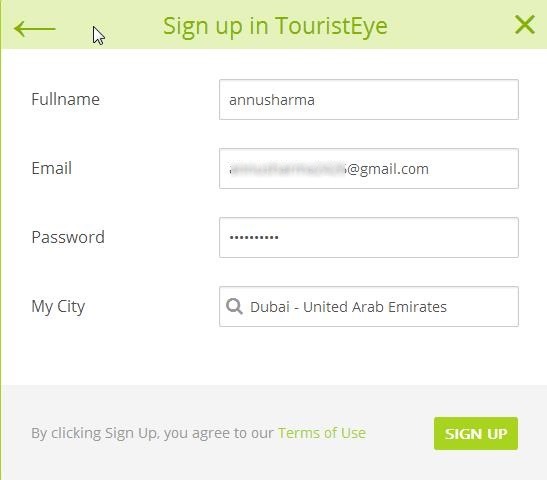Image resolution: width=547 pixels, height=480 pixels.
Task: Go back using the left arrow icon
Action: click(35, 29)
